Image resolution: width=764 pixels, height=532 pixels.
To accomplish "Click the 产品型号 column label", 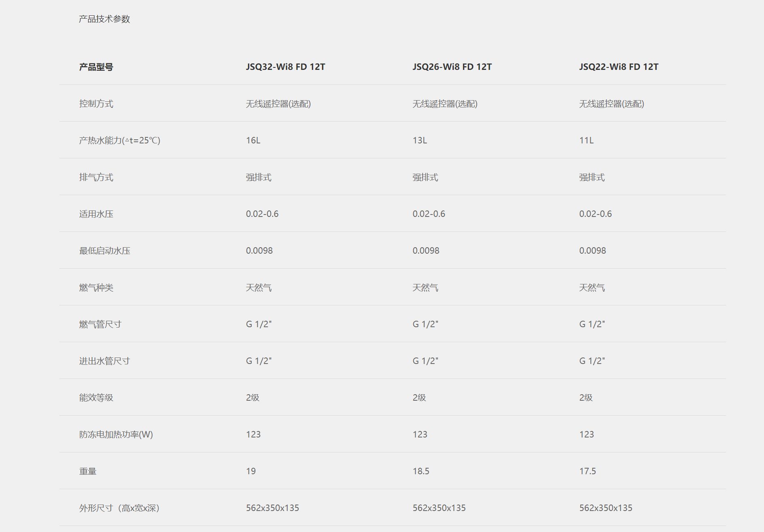I will 96,67.
